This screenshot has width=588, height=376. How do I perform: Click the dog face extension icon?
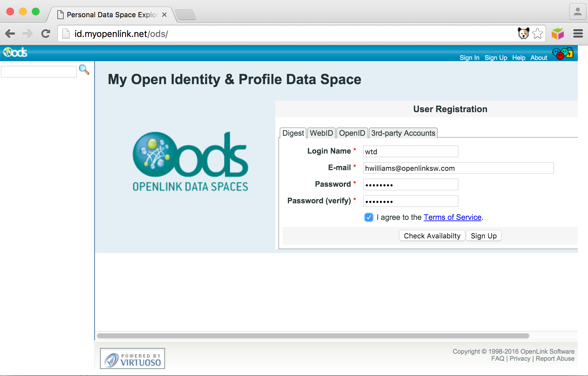pyautogui.click(x=523, y=33)
